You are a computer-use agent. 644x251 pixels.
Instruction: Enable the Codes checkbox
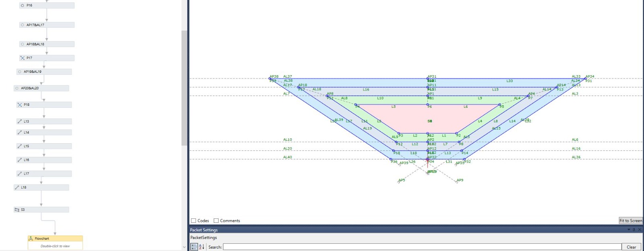[194, 221]
